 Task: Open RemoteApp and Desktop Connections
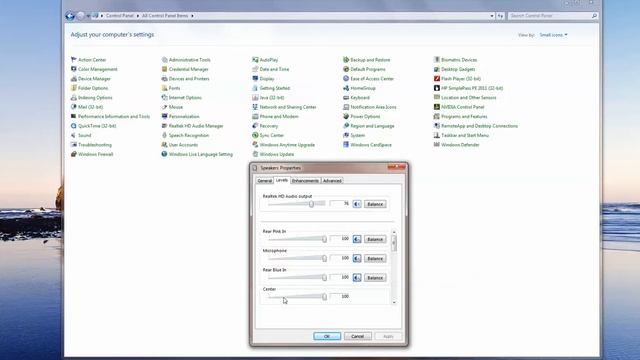coord(480,126)
